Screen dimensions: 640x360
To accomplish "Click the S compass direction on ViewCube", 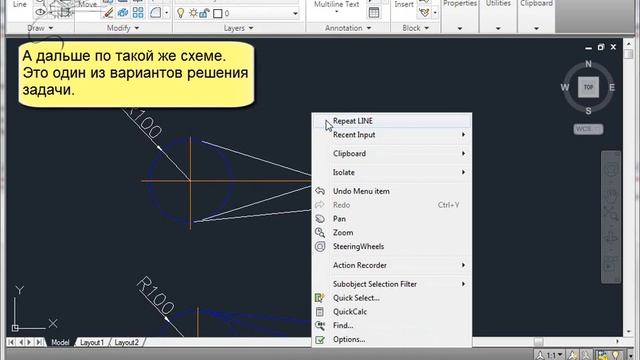I will 588,111.
